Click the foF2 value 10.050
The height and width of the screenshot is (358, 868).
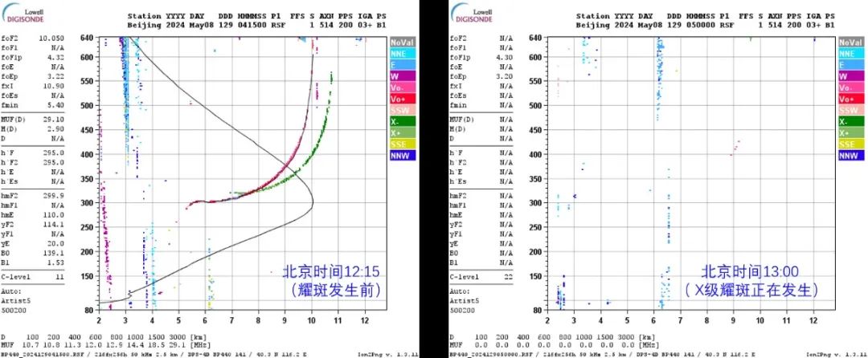click(51, 38)
